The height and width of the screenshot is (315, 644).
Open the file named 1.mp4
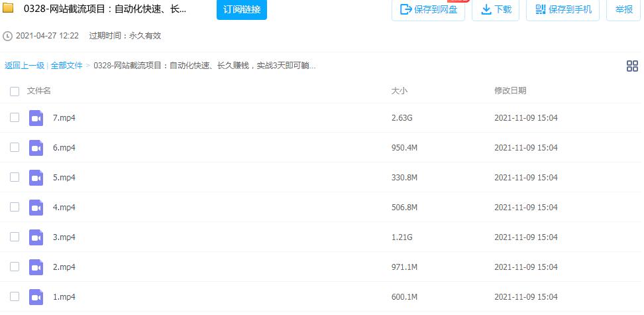[64, 297]
